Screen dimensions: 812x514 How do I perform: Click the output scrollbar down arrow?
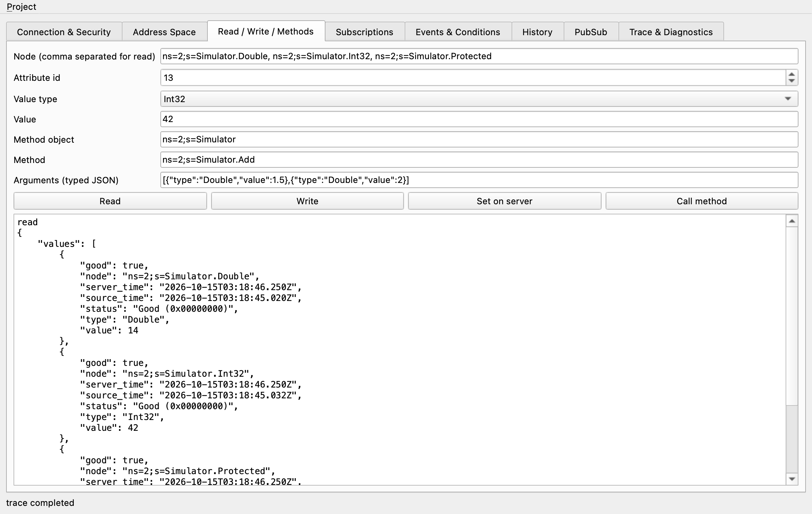click(792, 479)
